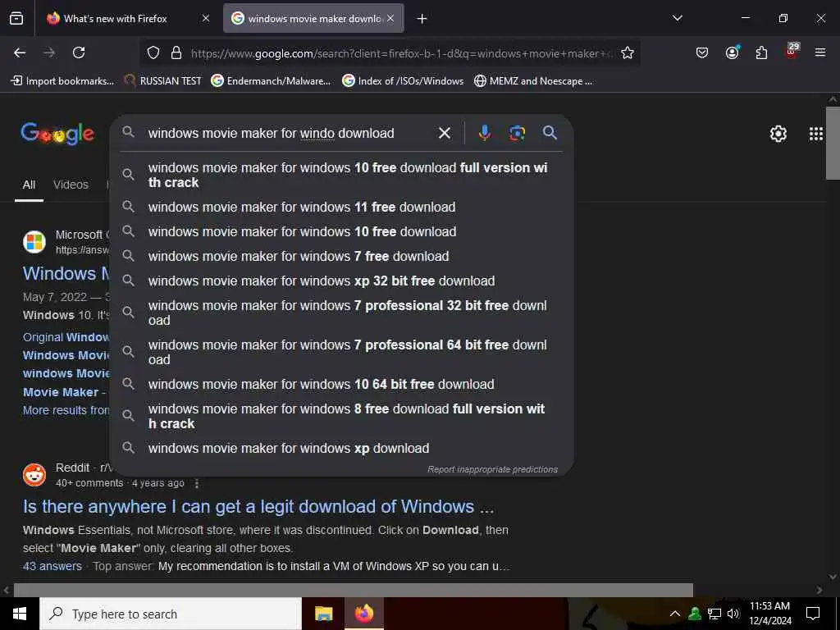
Task: Click the horizontal page scrollbar
Action: 354,590
